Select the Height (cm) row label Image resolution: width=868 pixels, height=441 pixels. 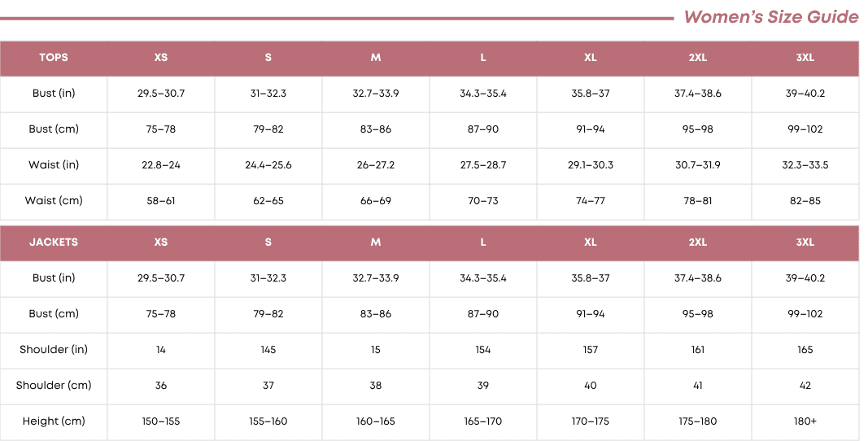[54, 421]
